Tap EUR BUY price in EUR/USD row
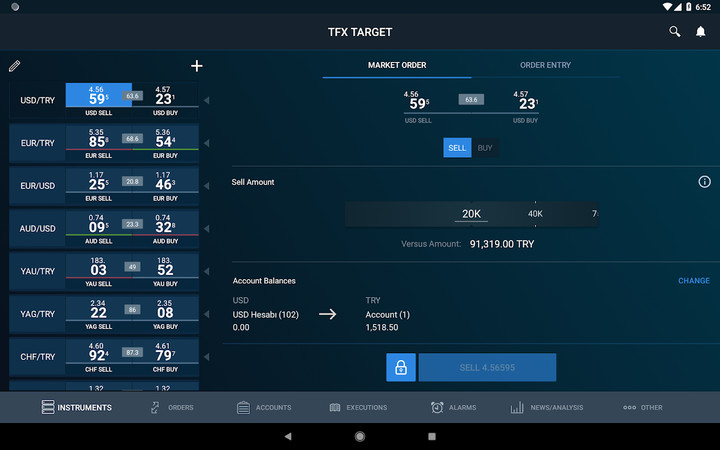 point(165,186)
